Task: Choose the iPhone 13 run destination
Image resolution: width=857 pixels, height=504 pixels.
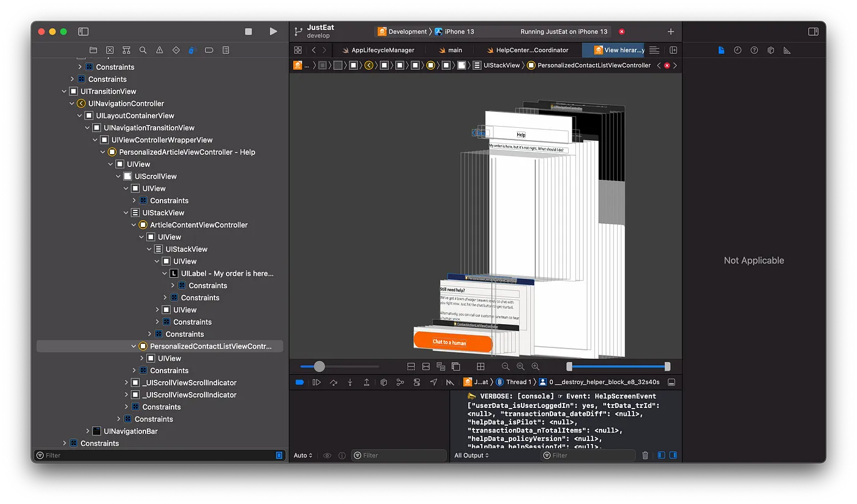Action: [454, 32]
